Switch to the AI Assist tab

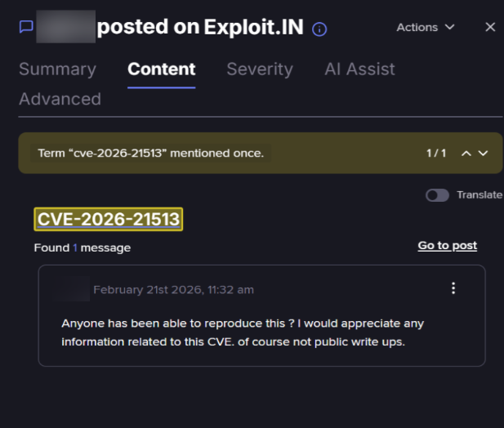click(359, 69)
